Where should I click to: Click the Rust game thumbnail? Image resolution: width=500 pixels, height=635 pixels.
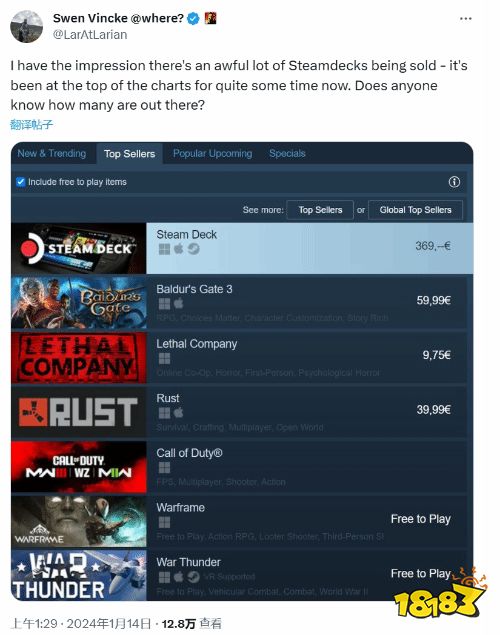coord(79,412)
